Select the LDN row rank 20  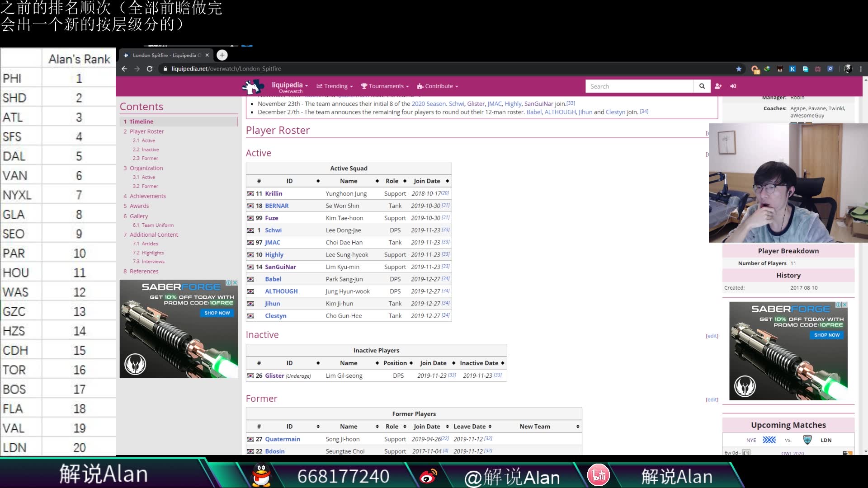(x=58, y=447)
